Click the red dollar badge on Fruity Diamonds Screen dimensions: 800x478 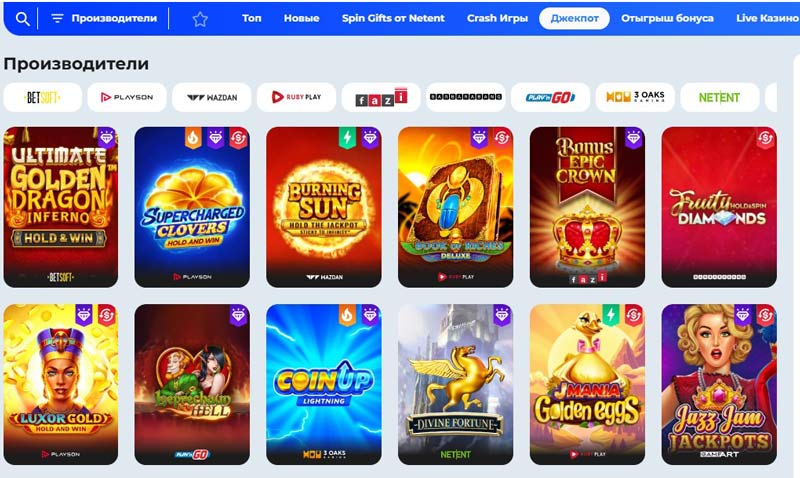765,138
